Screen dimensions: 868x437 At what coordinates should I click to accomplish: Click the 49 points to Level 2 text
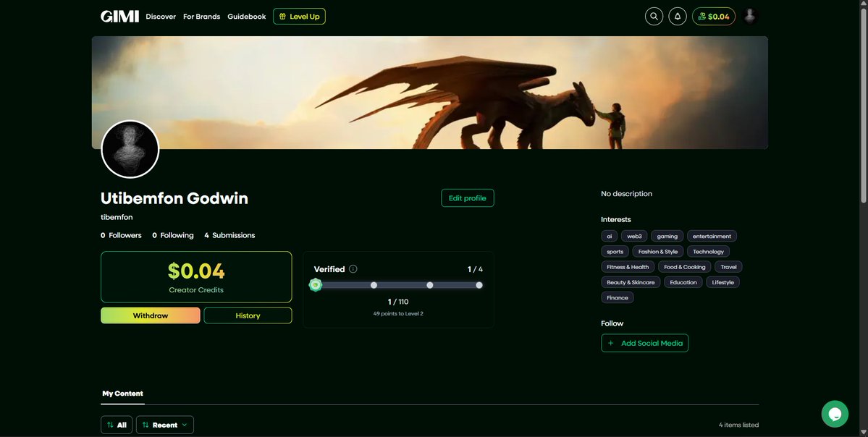[x=398, y=314]
